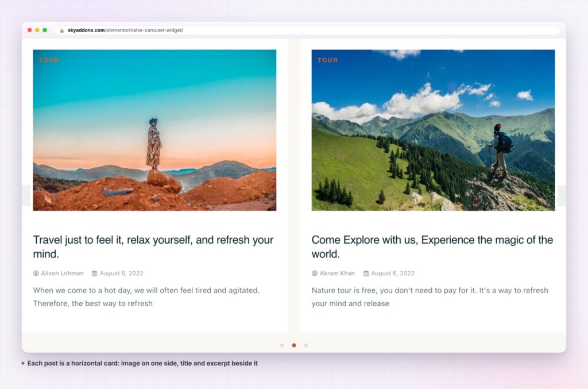Click TOUR tag on mountain hiker card
This screenshot has height=389, width=588.
coord(328,60)
